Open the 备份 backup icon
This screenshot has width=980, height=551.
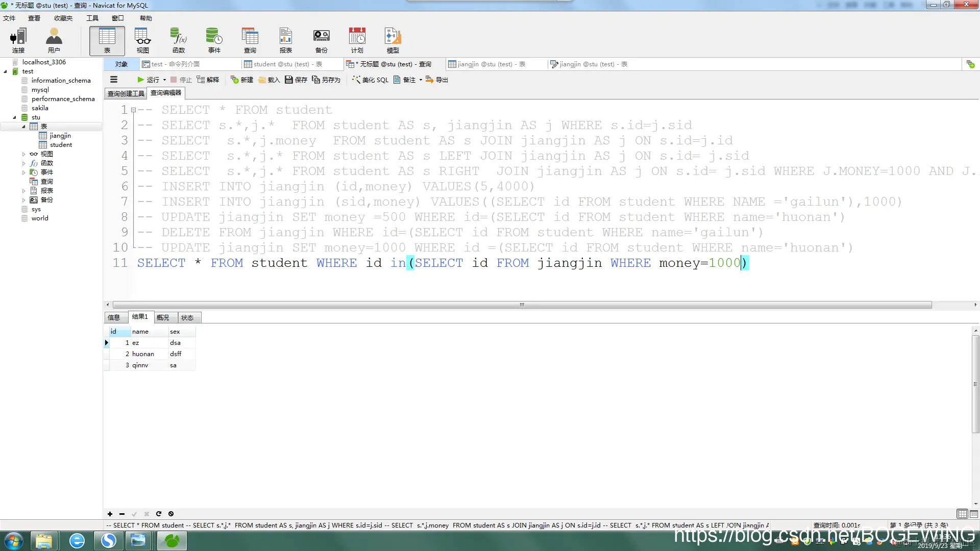click(x=321, y=40)
